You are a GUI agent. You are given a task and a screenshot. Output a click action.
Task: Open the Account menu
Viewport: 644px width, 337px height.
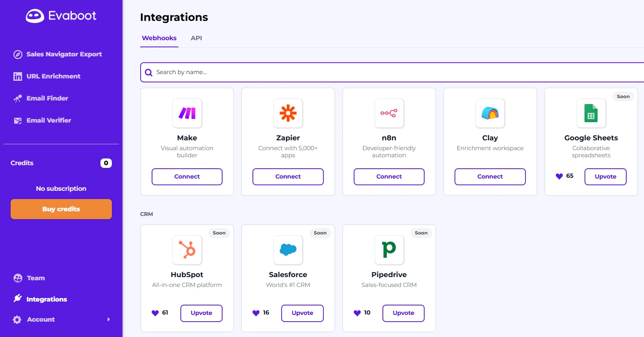[x=61, y=320]
